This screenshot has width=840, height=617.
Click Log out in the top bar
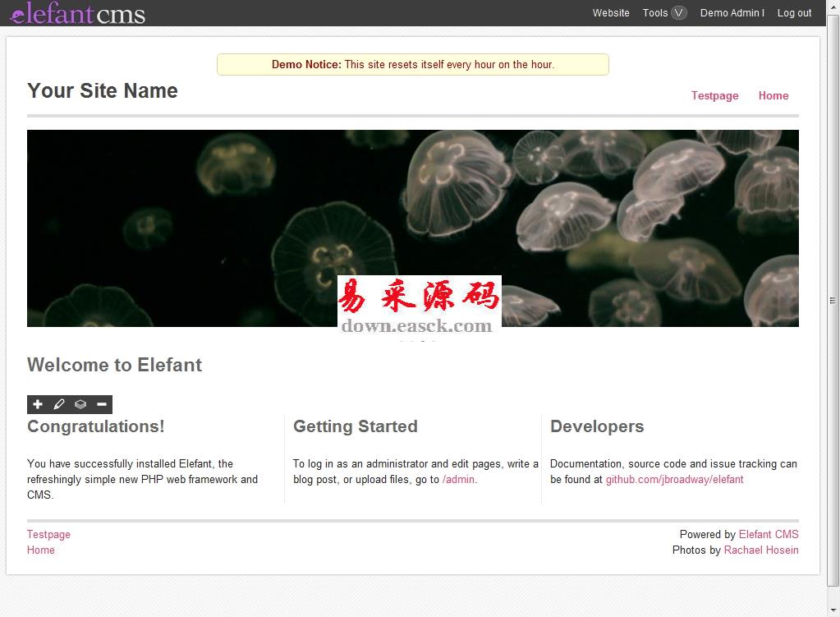coord(794,13)
